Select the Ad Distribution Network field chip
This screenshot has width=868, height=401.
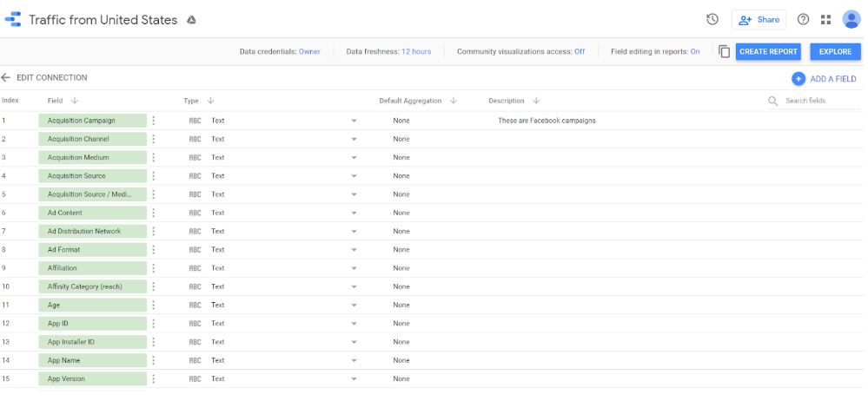tap(92, 231)
